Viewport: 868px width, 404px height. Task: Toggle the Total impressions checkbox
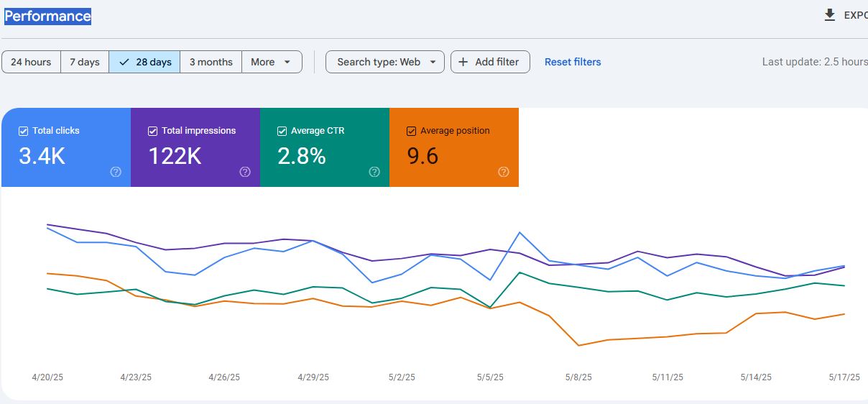coord(152,131)
